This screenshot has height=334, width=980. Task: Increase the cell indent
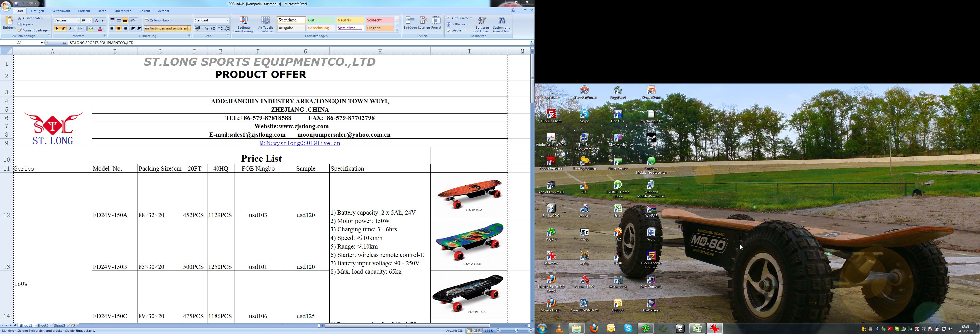(x=139, y=29)
